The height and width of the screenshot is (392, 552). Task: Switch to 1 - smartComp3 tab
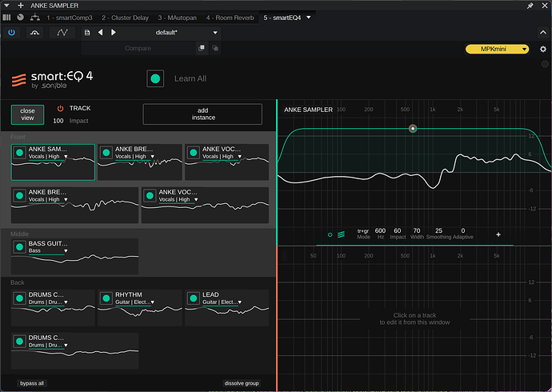(70, 18)
